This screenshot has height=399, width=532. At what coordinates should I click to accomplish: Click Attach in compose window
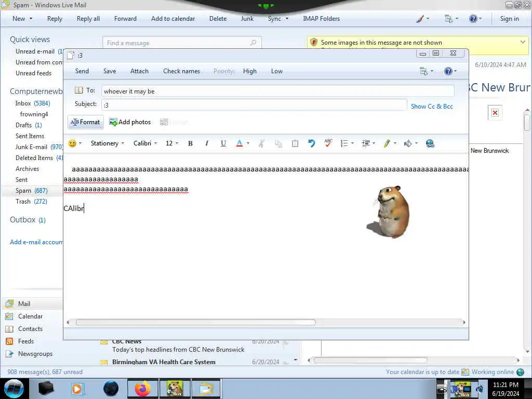tap(139, 71)
